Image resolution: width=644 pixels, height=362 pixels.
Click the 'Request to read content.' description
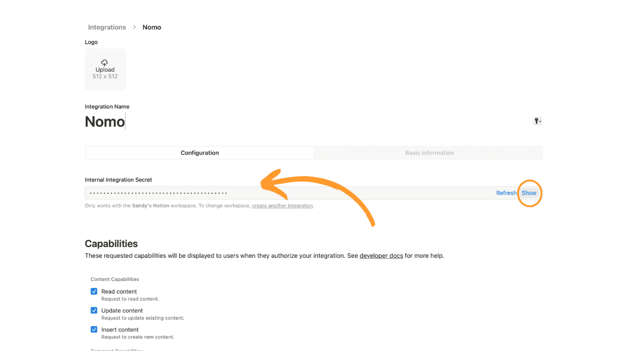click(130, 299)
